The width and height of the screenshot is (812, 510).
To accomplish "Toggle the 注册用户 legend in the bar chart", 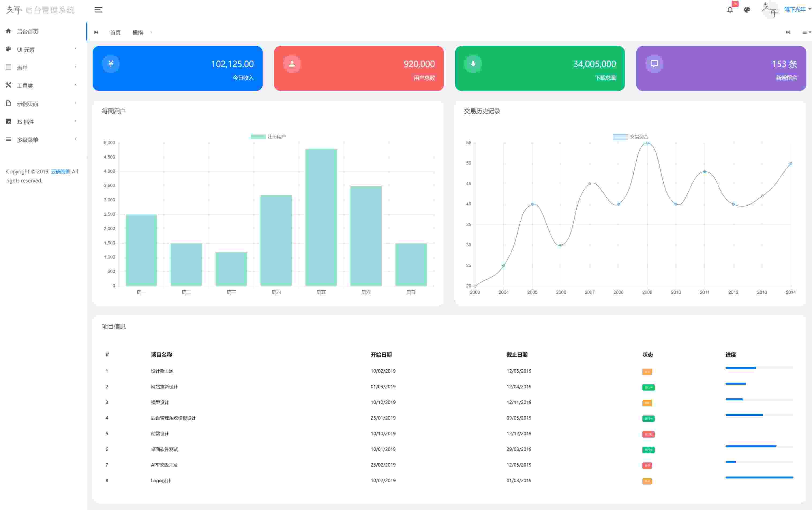I will (x=268, y=137).
